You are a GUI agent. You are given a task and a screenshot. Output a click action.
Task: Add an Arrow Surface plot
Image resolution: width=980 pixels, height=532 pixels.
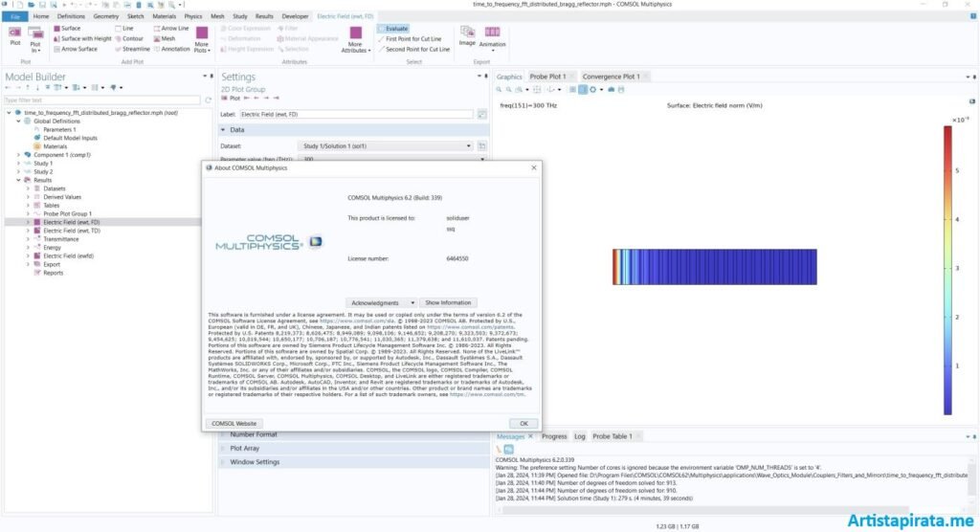(75, 49)
